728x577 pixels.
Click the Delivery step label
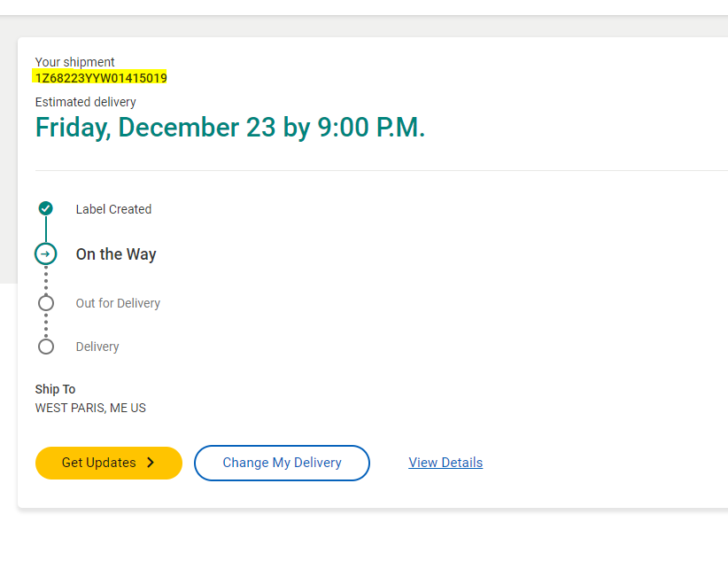coord(97,347)
